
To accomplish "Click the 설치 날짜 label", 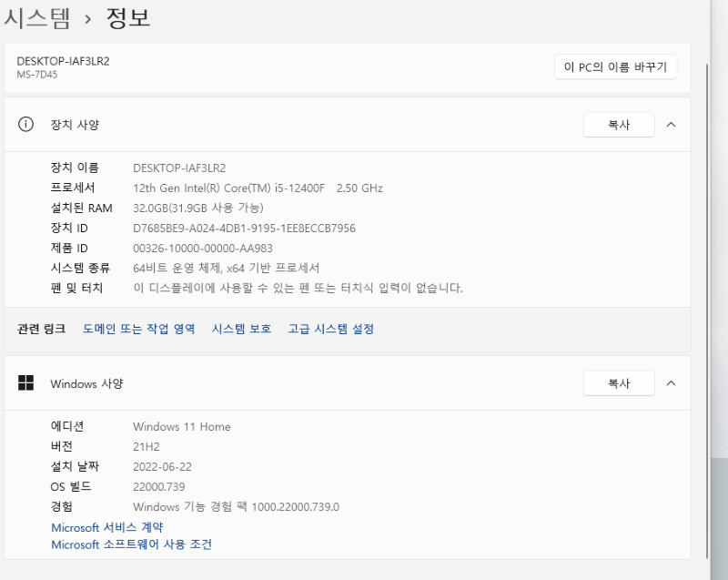I will [x=75, y=466].
